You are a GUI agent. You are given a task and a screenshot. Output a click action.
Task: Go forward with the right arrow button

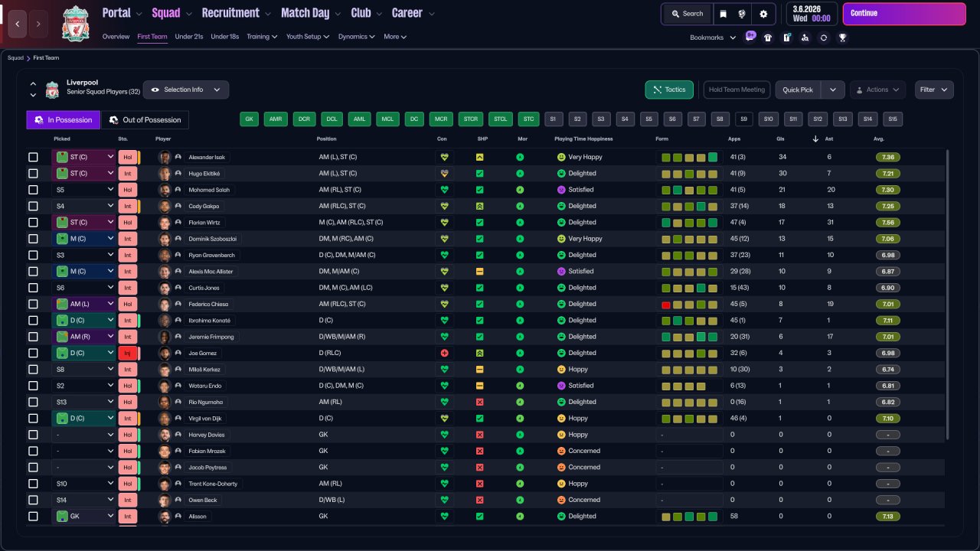(x=39, y=24)
